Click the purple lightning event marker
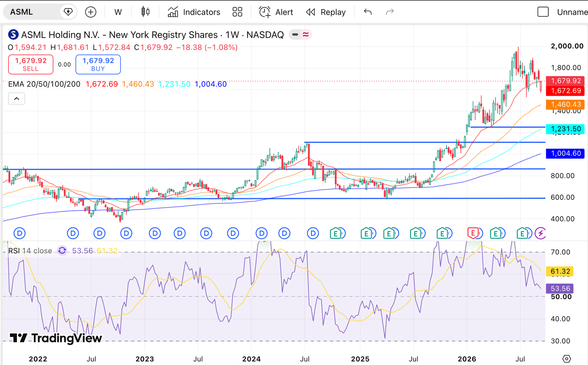 [x=540, y=233]
